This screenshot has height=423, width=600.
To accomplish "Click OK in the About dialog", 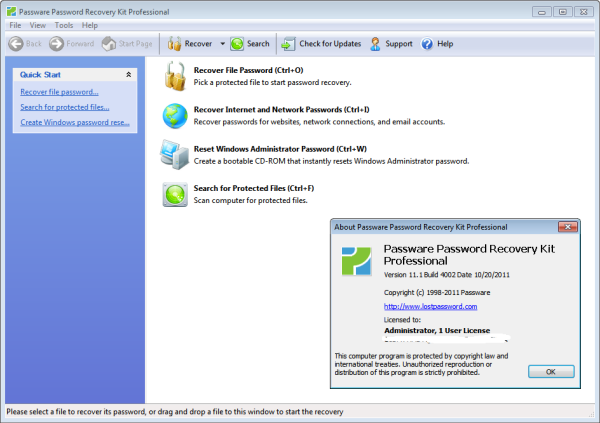I will click(x=551, y=372).
